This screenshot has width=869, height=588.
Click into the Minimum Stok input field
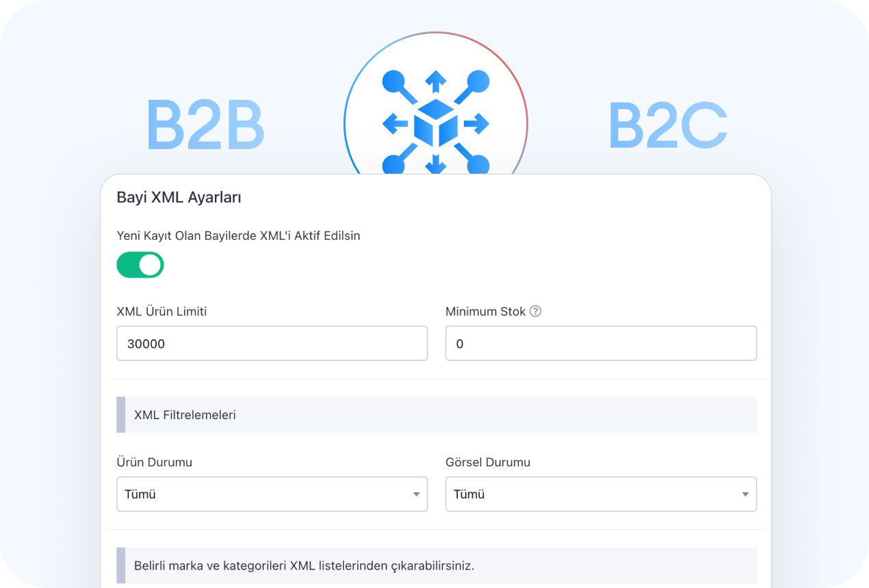601,343
